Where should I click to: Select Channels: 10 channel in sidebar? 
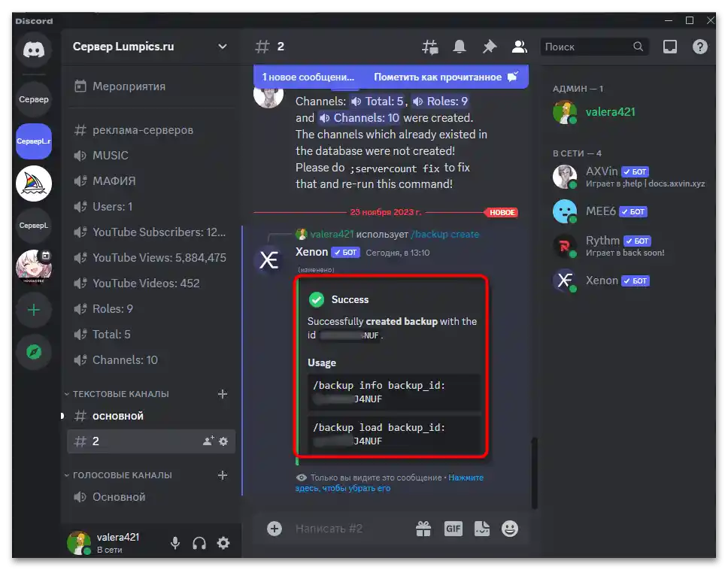pyautogui.click(x=151, y=359)
